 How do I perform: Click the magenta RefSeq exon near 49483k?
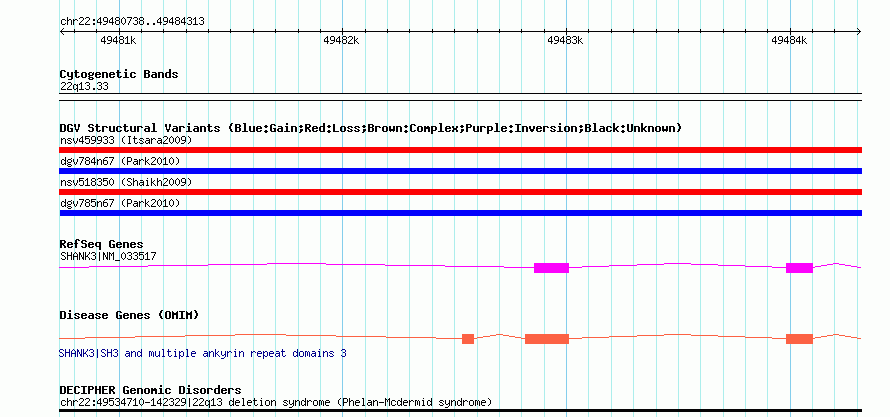point(551,268)
